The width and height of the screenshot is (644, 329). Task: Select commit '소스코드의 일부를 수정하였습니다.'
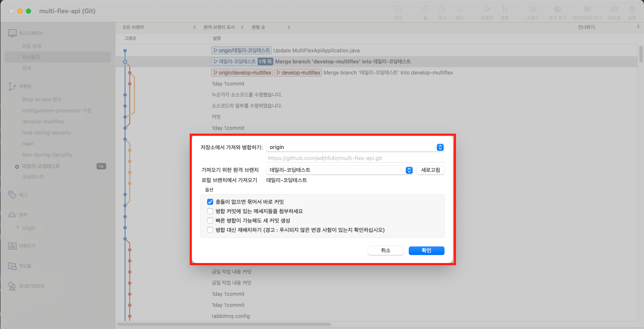(x=247, y=106)
